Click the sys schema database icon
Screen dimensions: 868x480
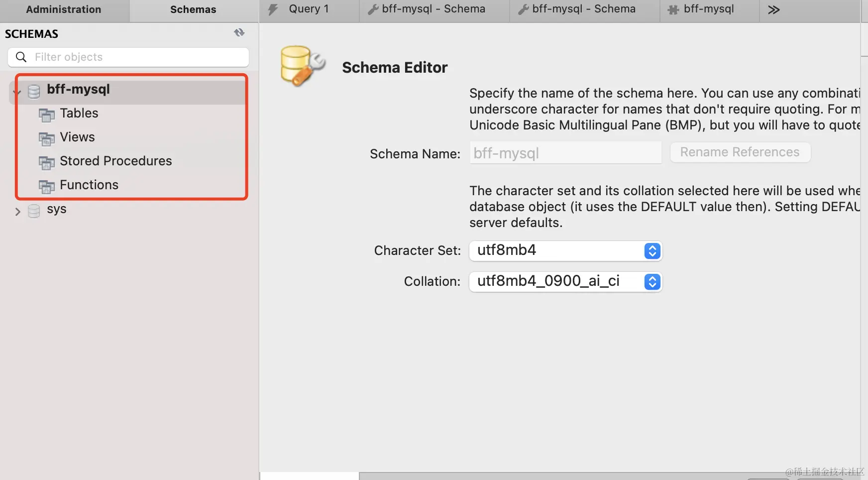(33, 211)
